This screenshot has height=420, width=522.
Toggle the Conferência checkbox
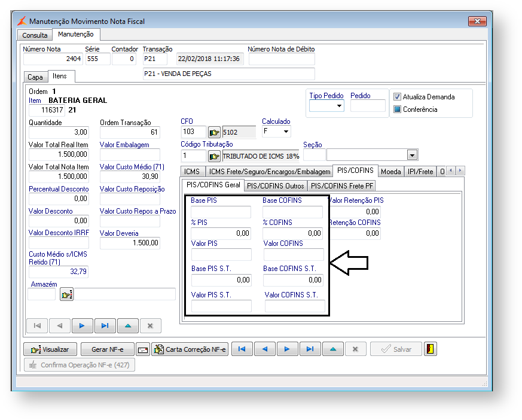click(x=397, y=109)
